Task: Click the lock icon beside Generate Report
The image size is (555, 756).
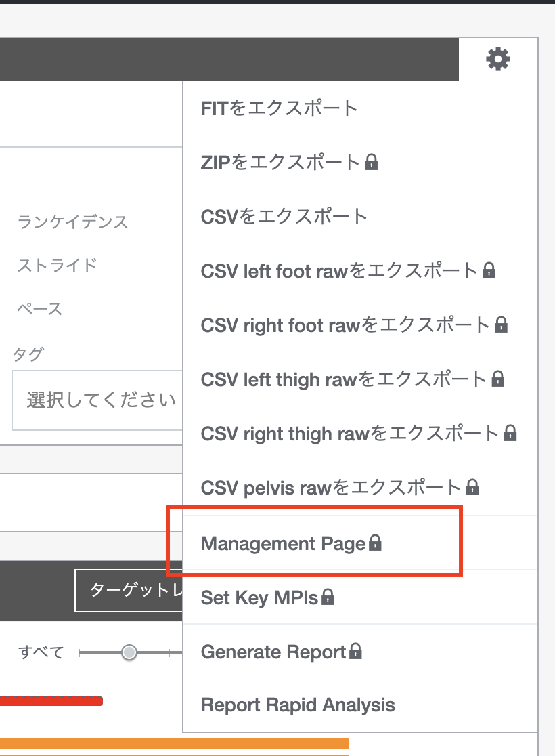Action: 355,652
